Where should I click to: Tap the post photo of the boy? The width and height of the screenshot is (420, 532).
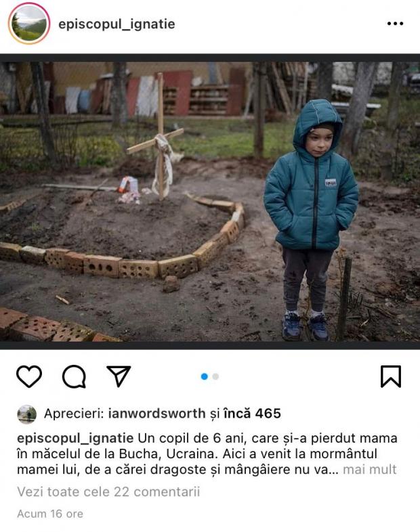pos(210,202)
